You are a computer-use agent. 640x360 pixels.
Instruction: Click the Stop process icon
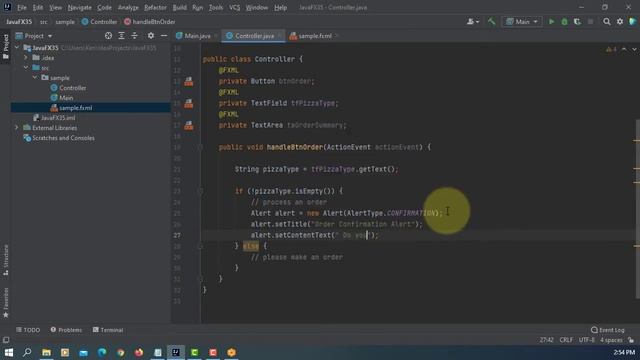point(590,22)
